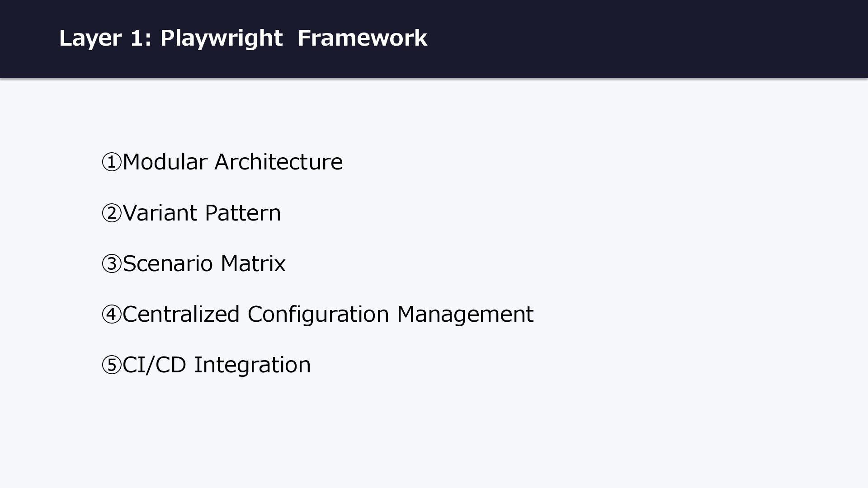Click the CI/CD text in item five
Image resolution: width=868 pixels, height=488 pixels.
(154, 364)
